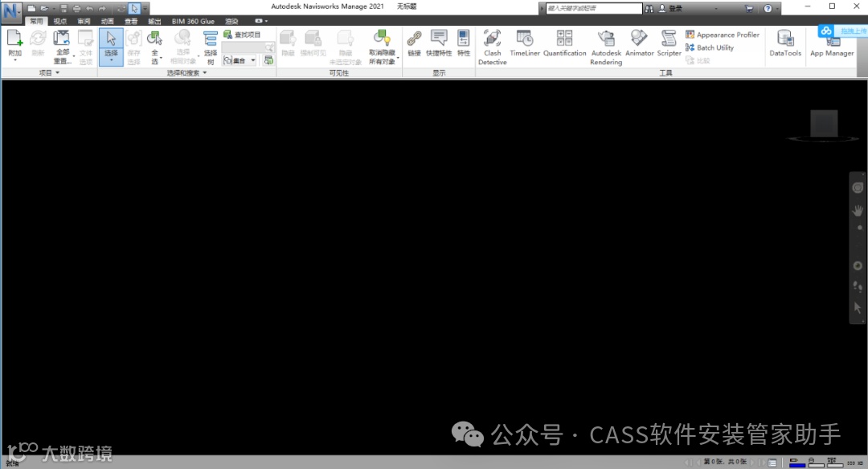This screenshot has width=868, height=469.
Task: Expand 选择 tool dropdown arrow
Action: [111, 61]
